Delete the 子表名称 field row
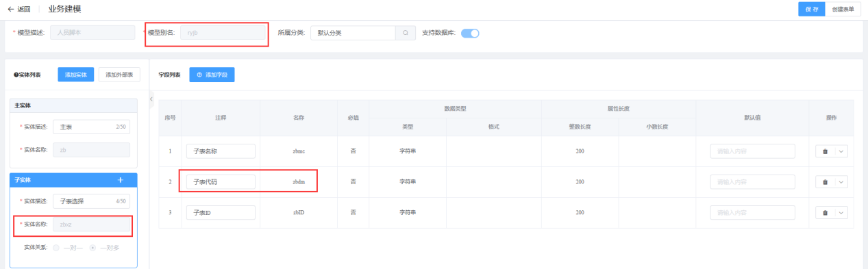868x269 pixels. tap(825, 151)
